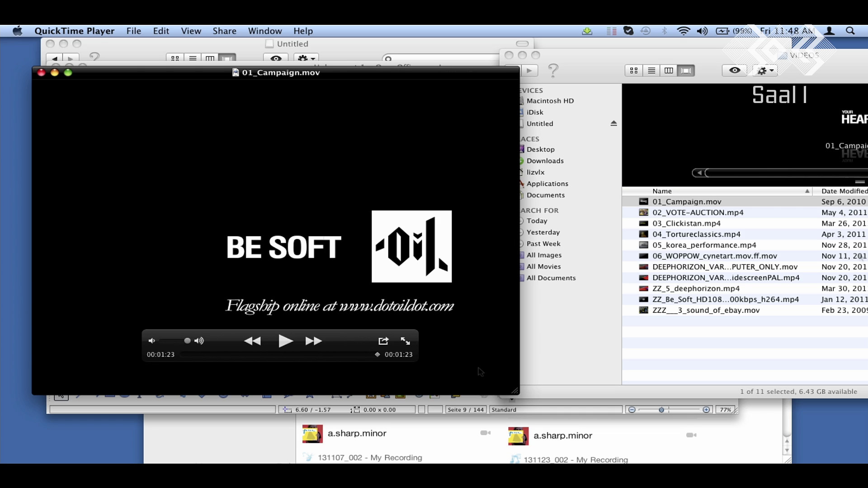
Task: Open the Finder action gear dropdown
Action: click(x=766, y=70)
